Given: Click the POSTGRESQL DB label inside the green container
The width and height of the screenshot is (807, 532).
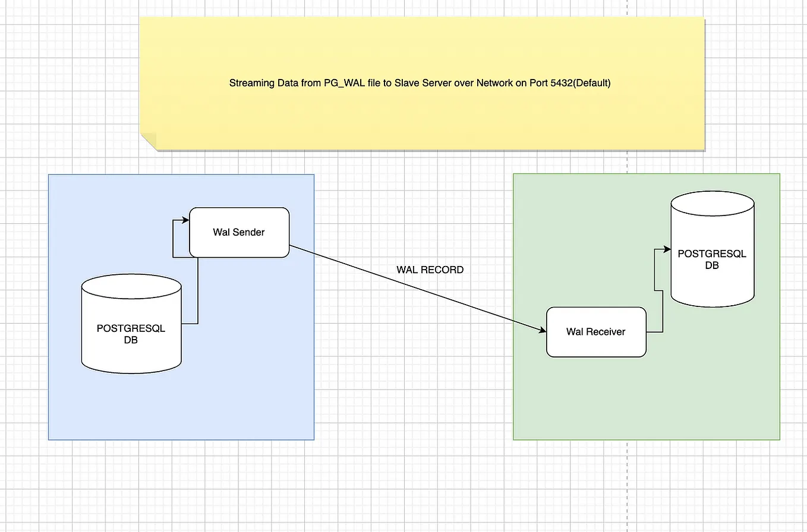Looking at the screenshot, I should 711,259.
